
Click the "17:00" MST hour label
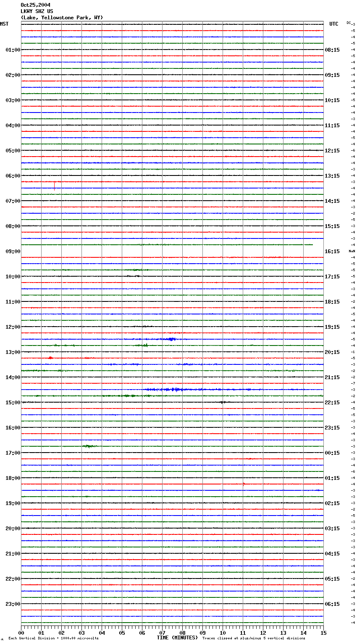coord(13,453)
